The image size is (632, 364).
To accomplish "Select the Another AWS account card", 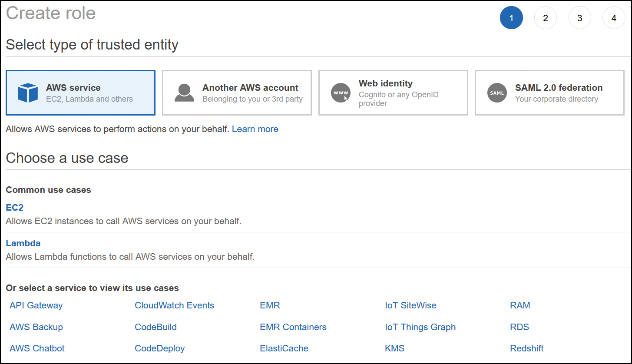I will pos(237,93).
